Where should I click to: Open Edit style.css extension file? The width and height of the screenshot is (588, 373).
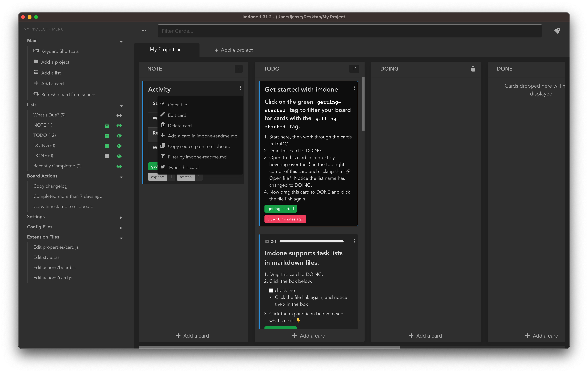click(46, 257)
